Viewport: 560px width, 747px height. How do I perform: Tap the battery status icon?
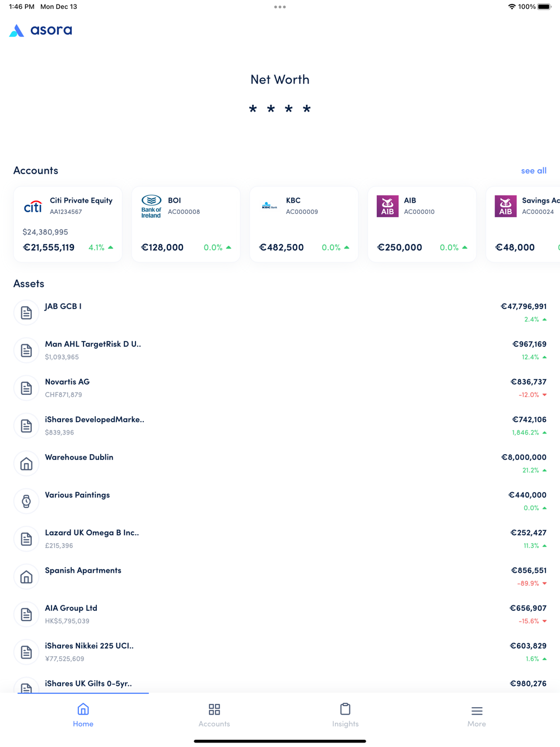[x=544, y=7]
